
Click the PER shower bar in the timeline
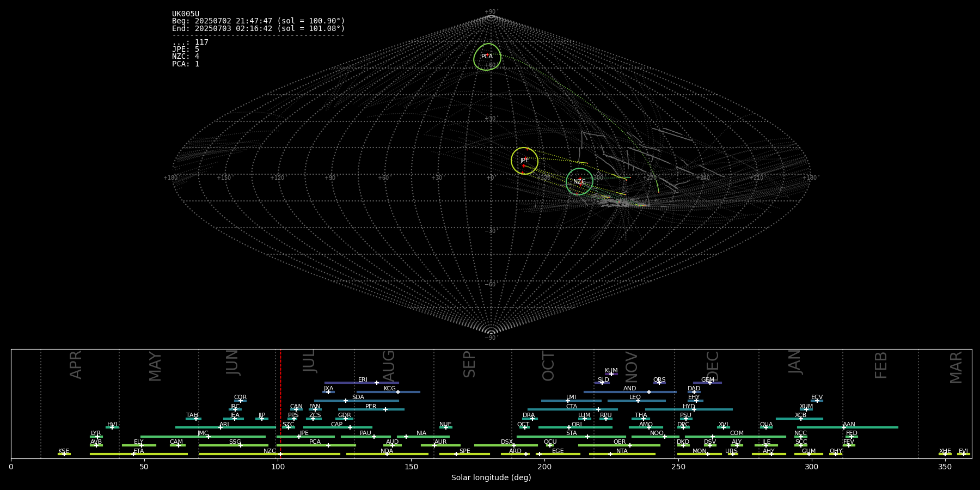click(x=371, y=409)
